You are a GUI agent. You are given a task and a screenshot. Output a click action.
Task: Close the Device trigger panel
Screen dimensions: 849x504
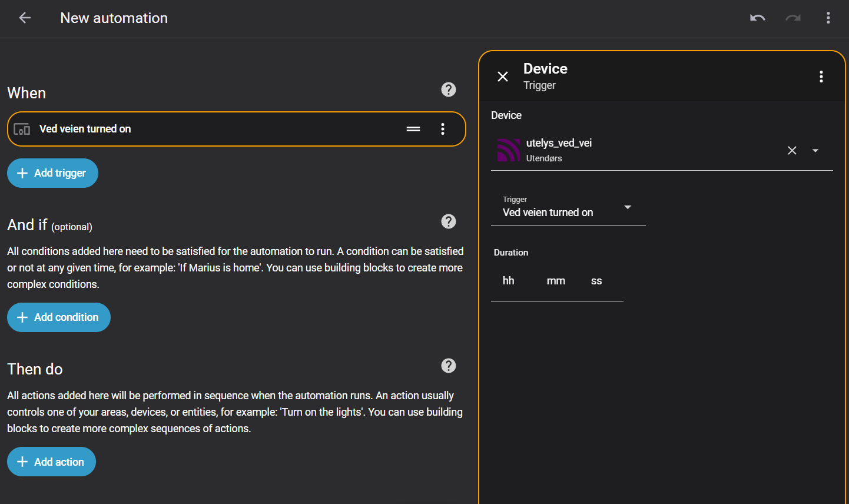503,77
